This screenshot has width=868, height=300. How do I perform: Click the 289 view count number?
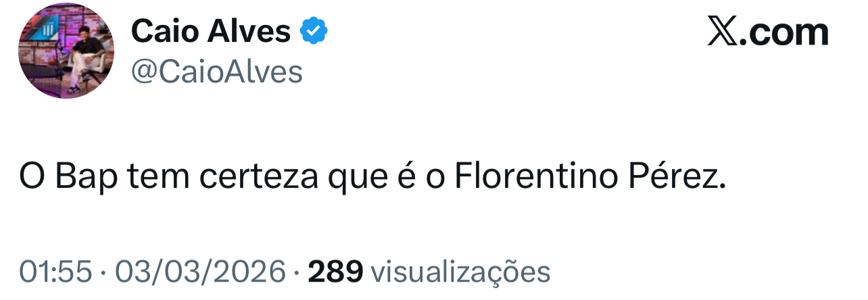335,272
